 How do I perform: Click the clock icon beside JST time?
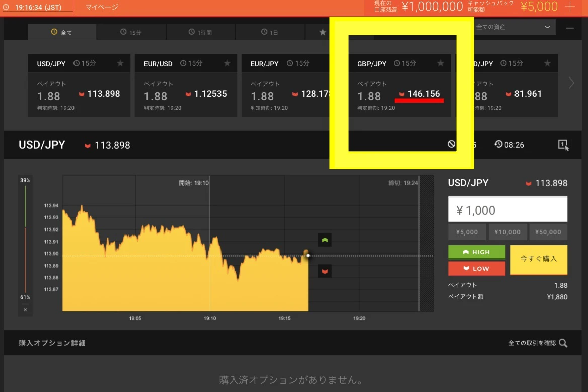click(x=6, y=7)
